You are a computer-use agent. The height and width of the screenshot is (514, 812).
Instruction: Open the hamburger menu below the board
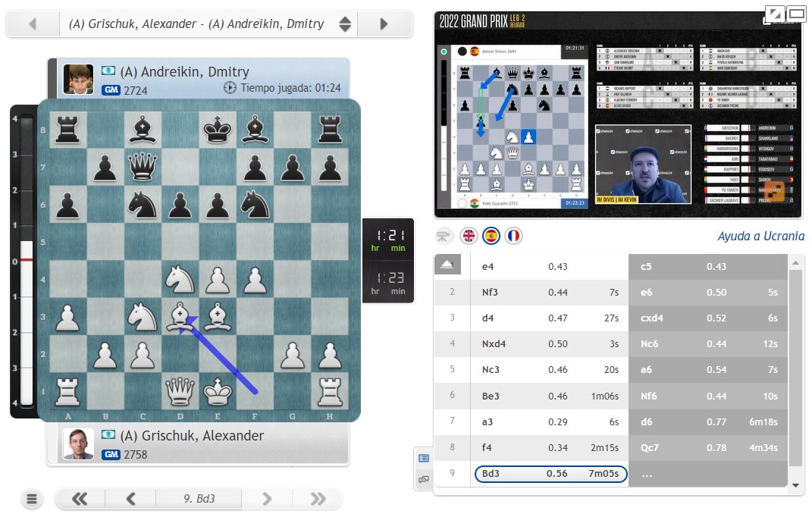32,499
